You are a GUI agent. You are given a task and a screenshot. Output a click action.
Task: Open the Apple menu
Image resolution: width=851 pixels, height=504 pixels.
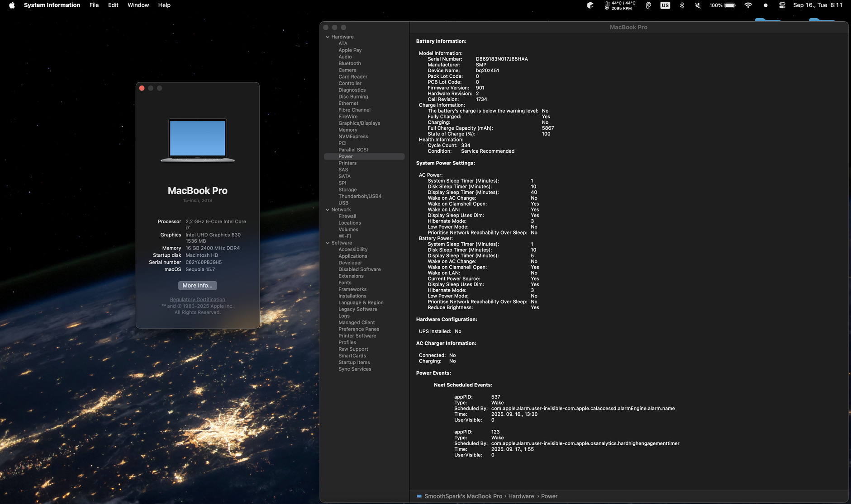12,5
